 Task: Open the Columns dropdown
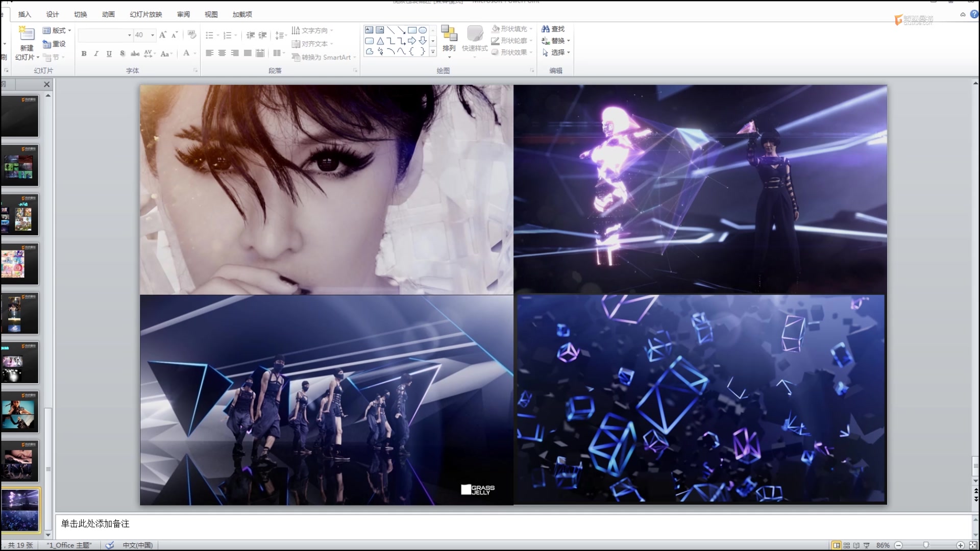pos(278,53)
